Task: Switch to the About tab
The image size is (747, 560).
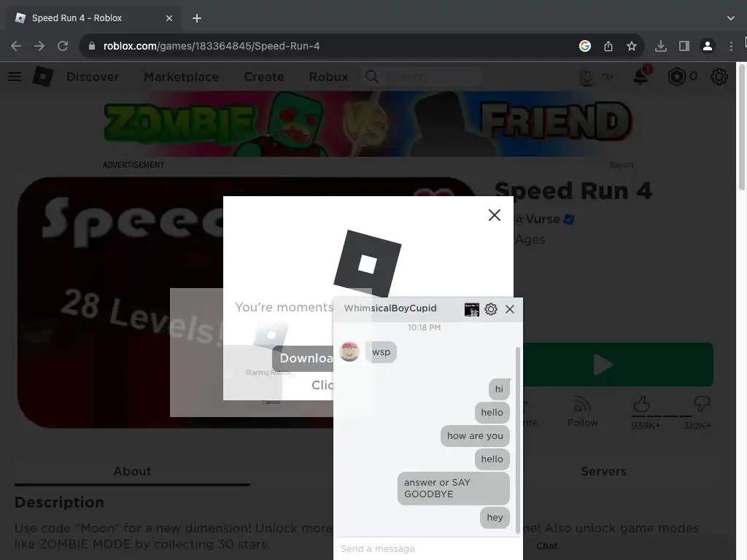Action: 132,472
